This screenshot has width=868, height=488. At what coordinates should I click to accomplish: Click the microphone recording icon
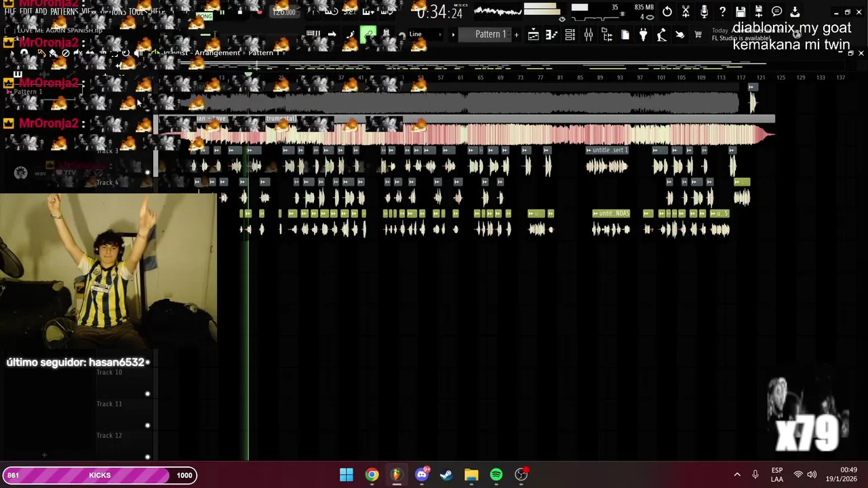[x=704, y=12]
